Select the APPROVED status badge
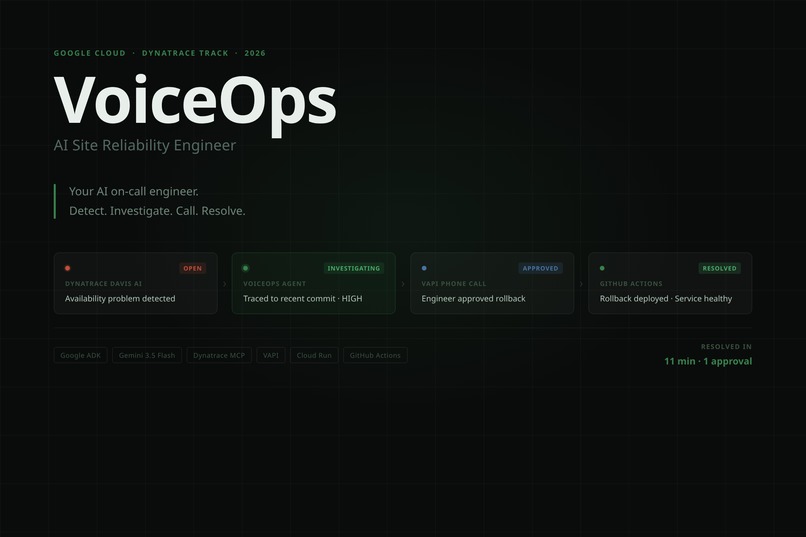This screenshot has height=537, width=806. 540,268
